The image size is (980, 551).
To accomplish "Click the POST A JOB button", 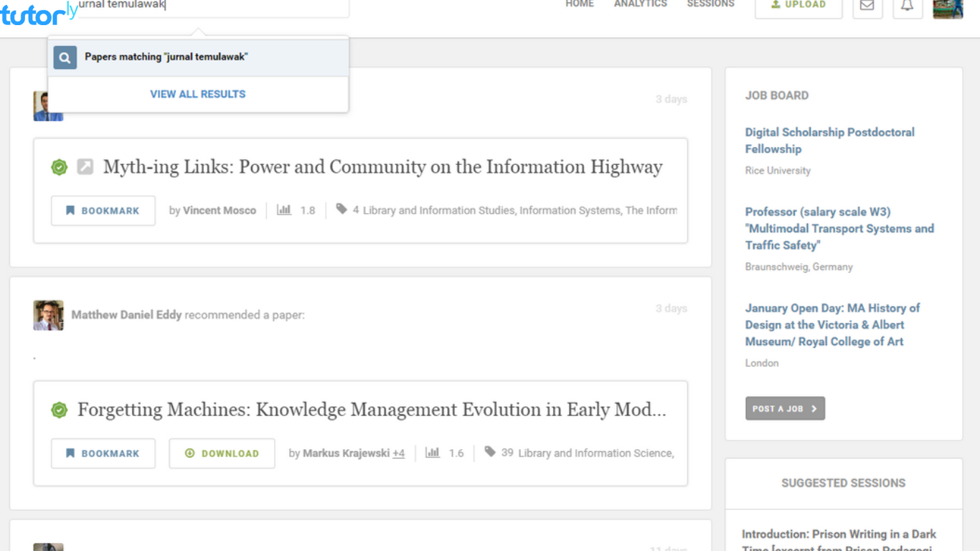I will click(785, 408).
